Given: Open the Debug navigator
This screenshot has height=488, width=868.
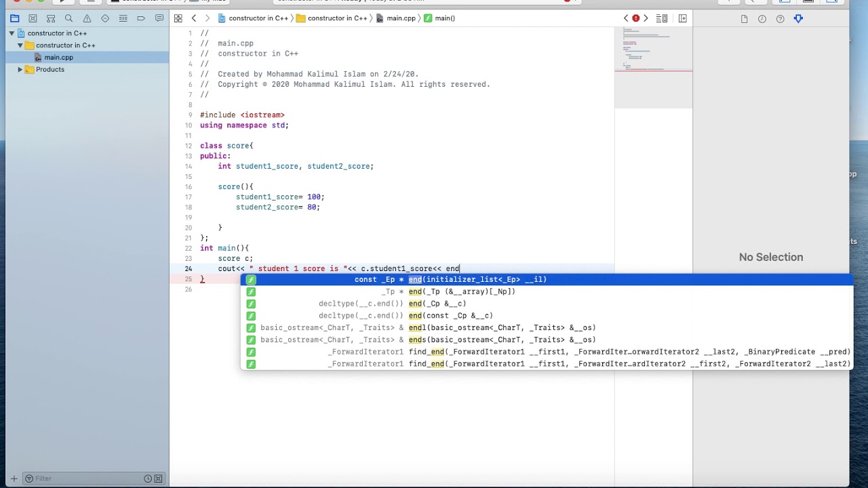Looking at the screenshot, I should coord(123,18).
